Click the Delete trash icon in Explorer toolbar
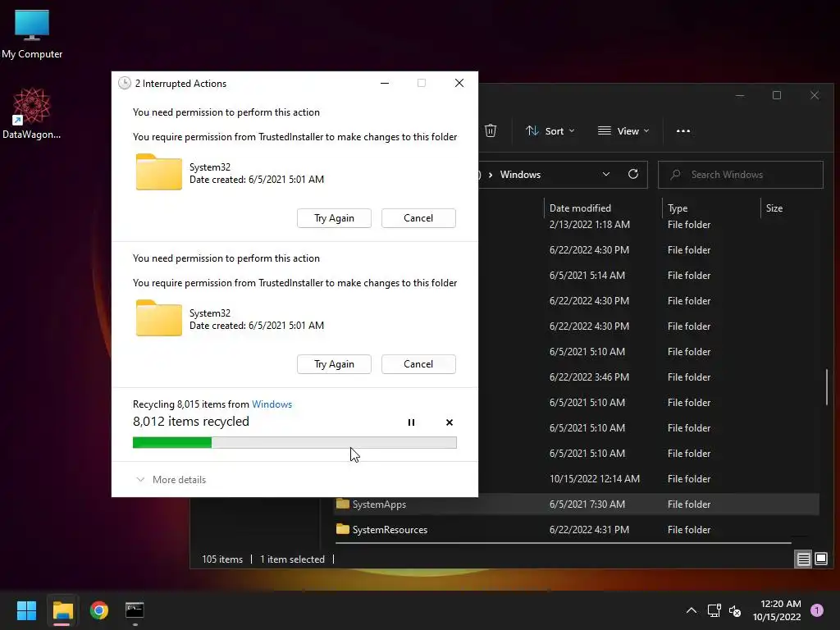Viewport: 840px width, 630px height. coord(491,130)
